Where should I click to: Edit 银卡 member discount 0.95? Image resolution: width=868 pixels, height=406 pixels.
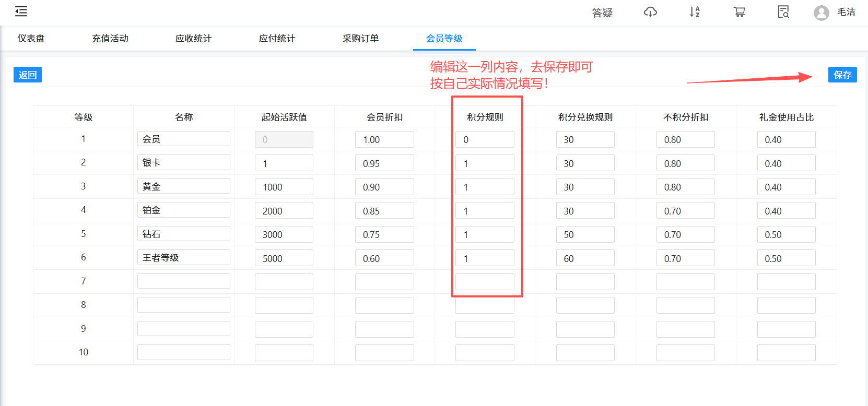pos(384,163)
